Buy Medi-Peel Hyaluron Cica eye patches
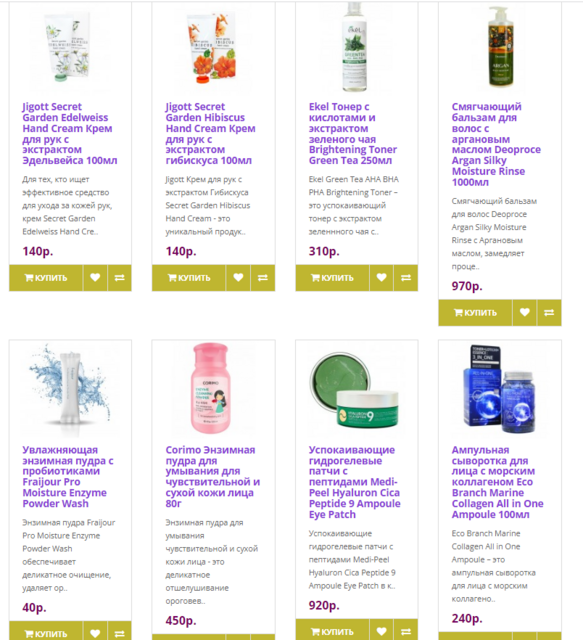The image size is (583, 640). pos(332,631)
